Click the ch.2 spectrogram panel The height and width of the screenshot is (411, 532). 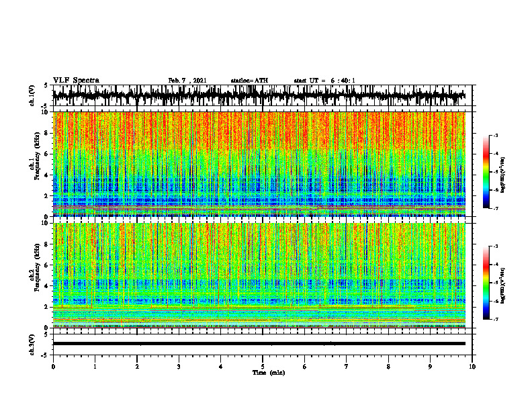[x=259, y=275]
